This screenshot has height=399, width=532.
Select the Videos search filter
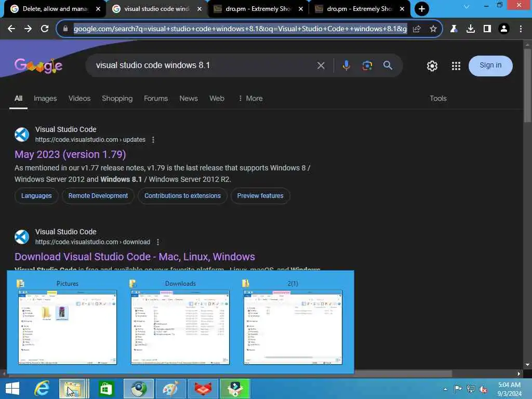79,98
